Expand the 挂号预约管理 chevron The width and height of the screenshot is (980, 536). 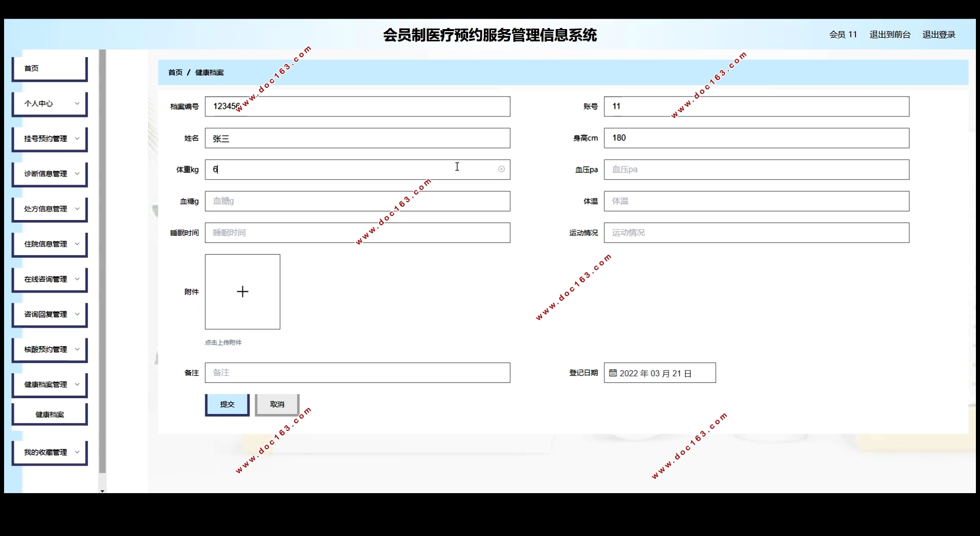(77, 138)
